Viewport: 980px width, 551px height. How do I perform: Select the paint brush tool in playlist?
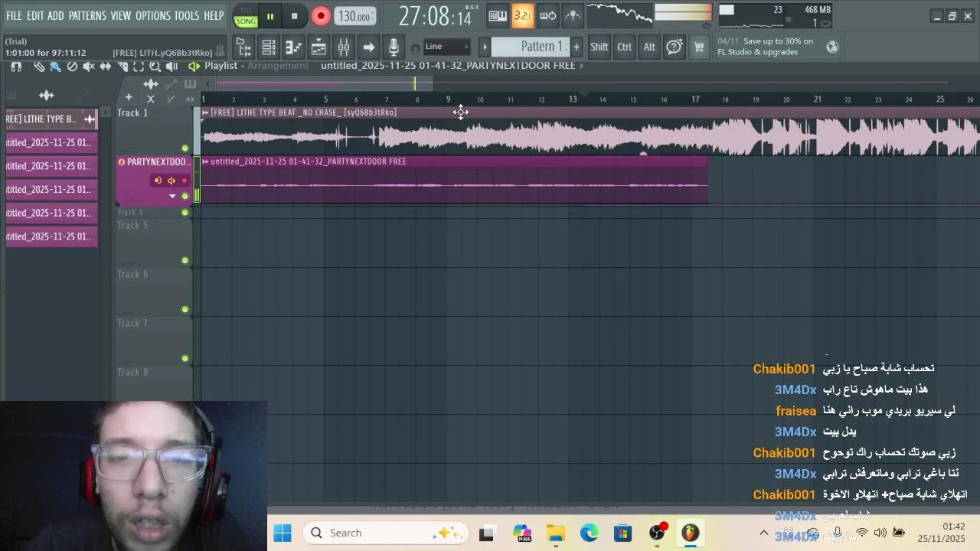point(55,67)
